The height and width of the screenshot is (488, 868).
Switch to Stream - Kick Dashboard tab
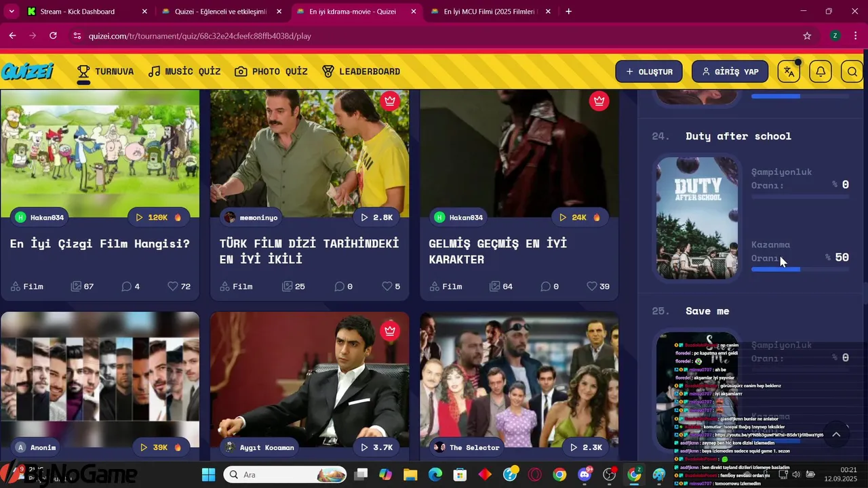click(x=87, y=12)
